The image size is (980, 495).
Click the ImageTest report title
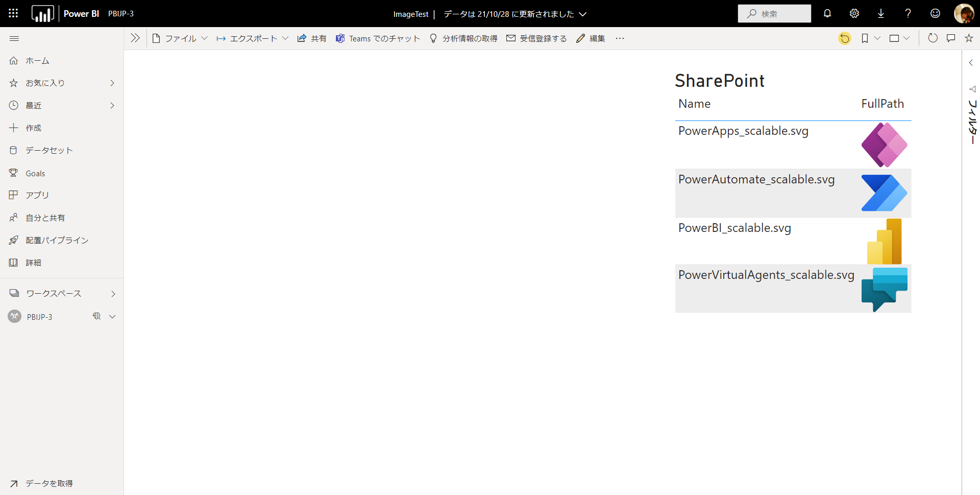pyautogui.click(x=411, y=14)
